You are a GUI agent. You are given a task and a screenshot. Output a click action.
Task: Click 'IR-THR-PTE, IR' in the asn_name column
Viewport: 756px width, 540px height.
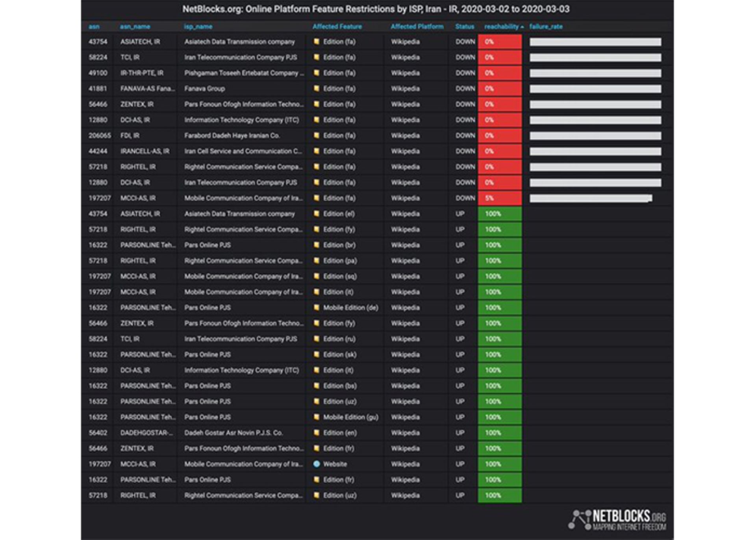(x=142, y=73)
